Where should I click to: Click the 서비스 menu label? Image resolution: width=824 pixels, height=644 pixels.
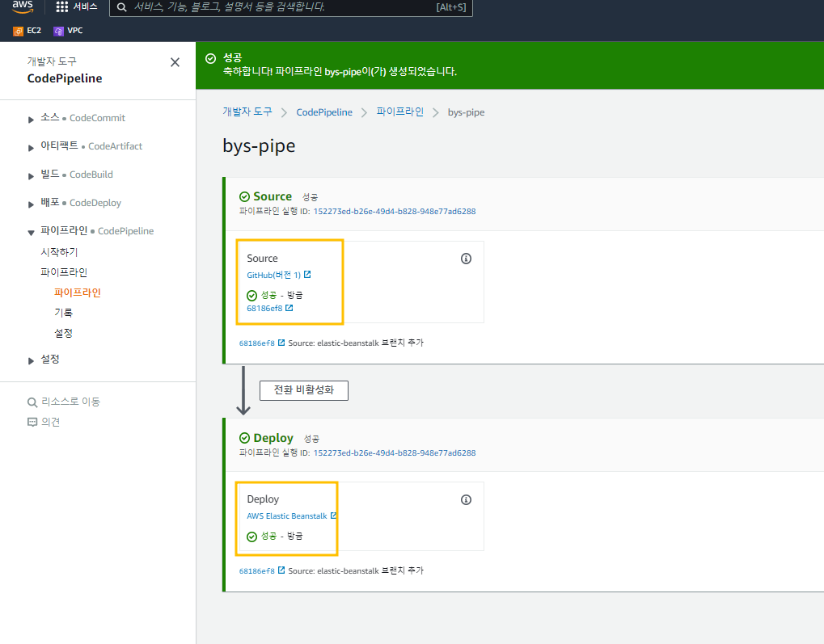(85, 6)
